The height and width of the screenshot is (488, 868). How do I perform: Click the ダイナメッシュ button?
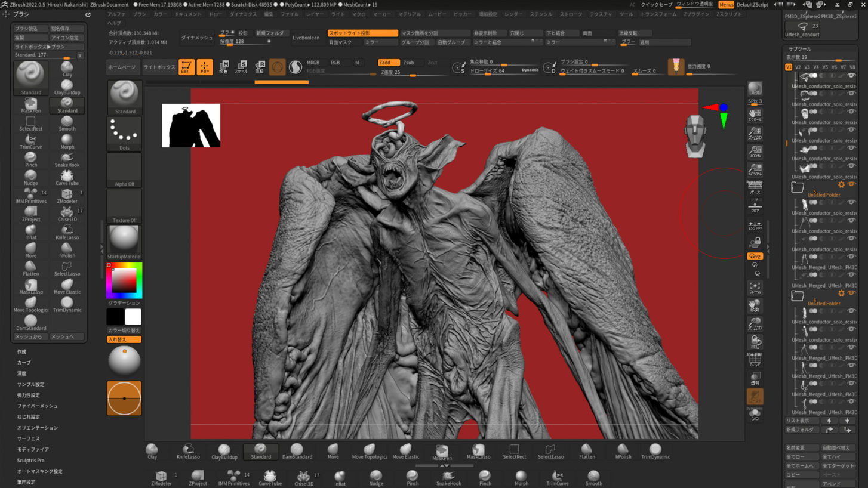(196, 38)
